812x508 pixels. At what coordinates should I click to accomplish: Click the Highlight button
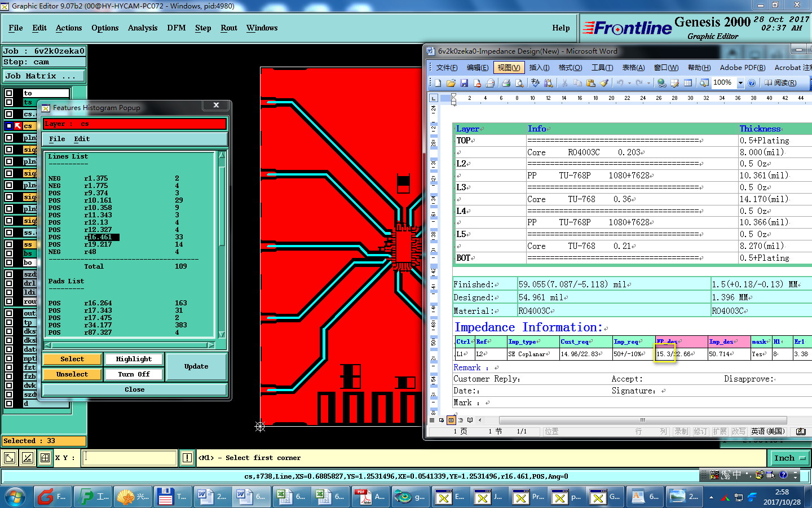tap(134, 359)
